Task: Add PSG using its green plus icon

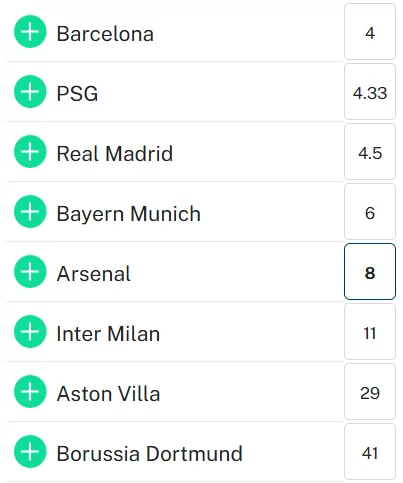Action: pos(30,92)
